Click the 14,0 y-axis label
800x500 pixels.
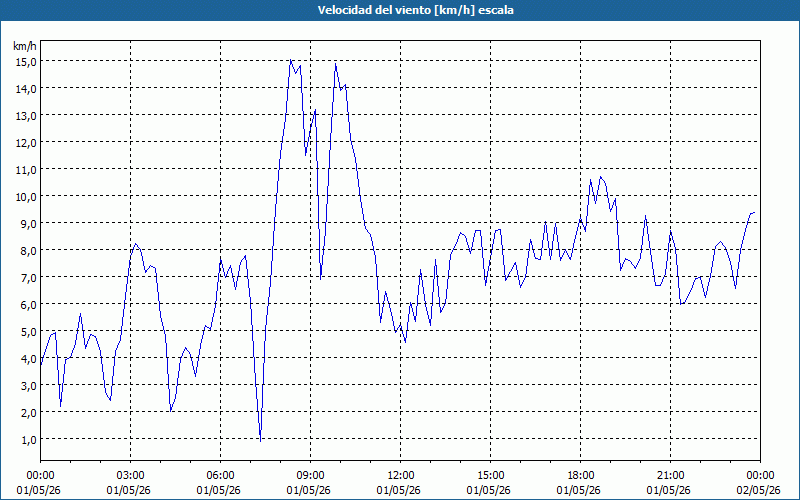point(26,89)
